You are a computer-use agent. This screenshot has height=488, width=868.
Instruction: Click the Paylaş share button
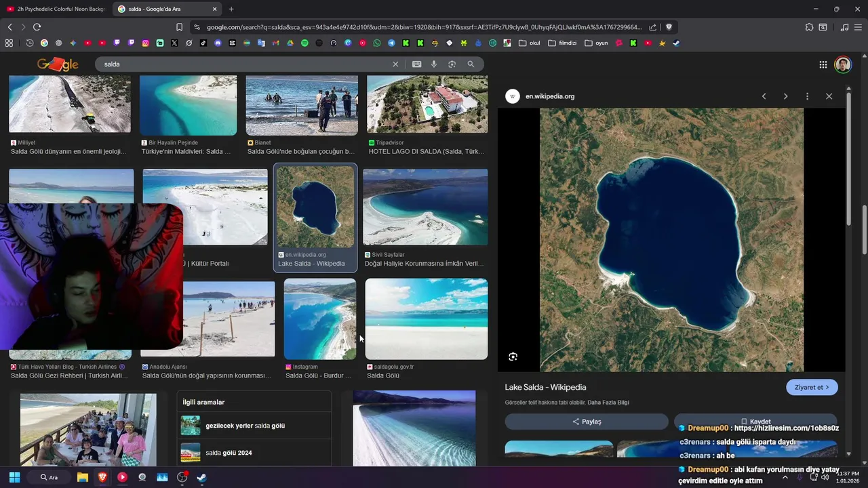point(587,422)
